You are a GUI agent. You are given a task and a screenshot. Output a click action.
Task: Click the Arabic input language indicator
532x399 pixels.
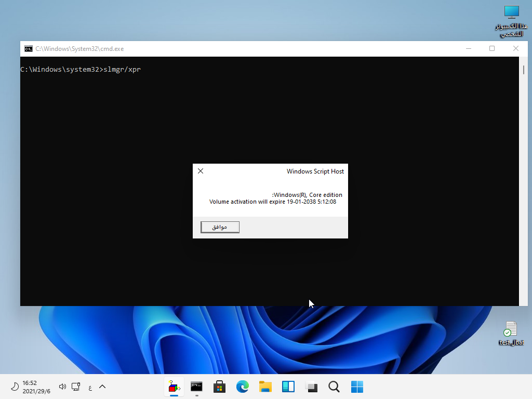click(90, 387)
